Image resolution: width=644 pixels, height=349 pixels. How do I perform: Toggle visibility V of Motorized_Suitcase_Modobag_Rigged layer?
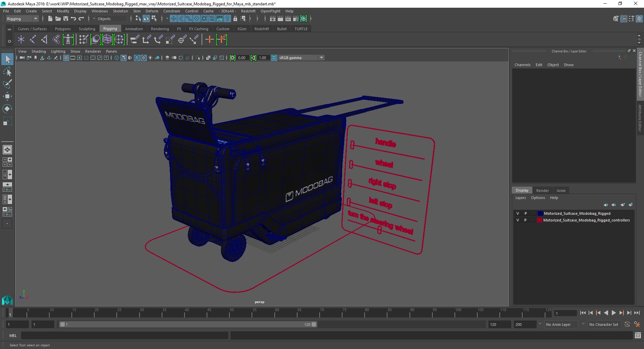518,213
